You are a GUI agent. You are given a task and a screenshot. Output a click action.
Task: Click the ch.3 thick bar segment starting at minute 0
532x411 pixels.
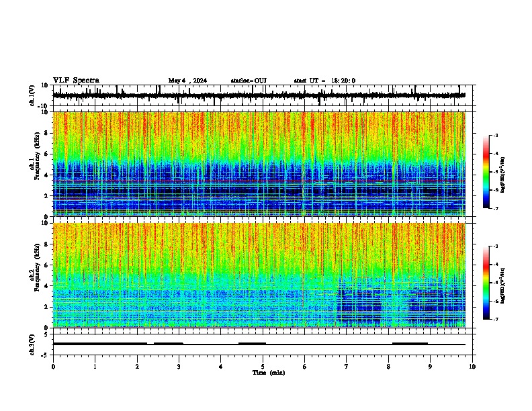click(x=100, y=344)
